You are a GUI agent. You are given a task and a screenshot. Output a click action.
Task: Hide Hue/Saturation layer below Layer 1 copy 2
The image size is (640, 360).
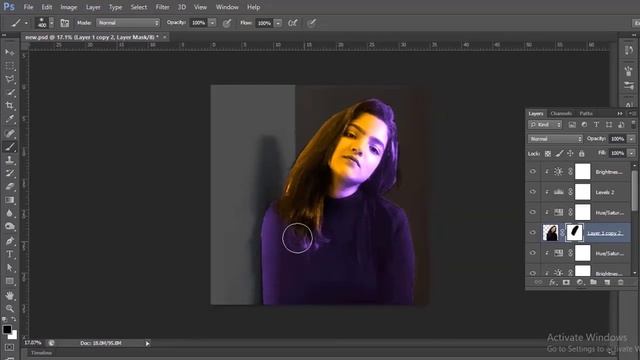point(533,253)
